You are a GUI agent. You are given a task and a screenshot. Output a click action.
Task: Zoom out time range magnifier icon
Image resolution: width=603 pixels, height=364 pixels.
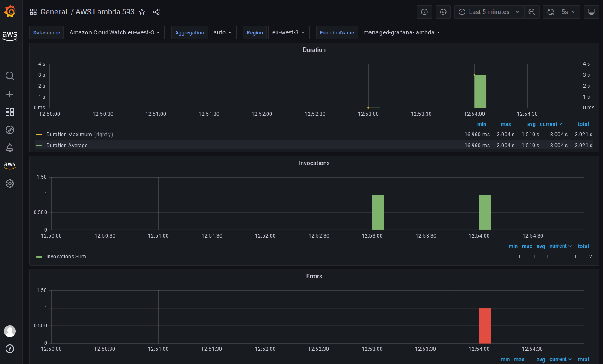532,12
